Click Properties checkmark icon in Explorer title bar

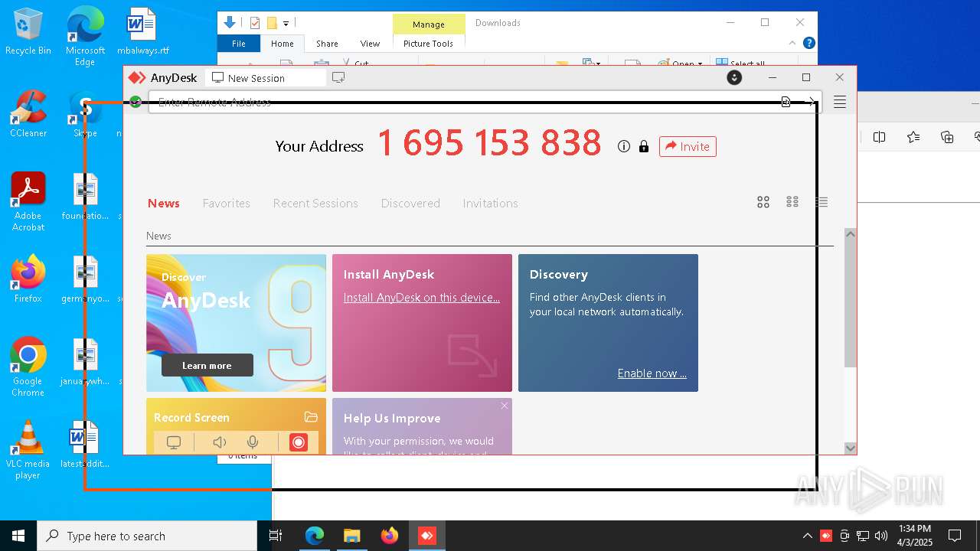[255, 23]
